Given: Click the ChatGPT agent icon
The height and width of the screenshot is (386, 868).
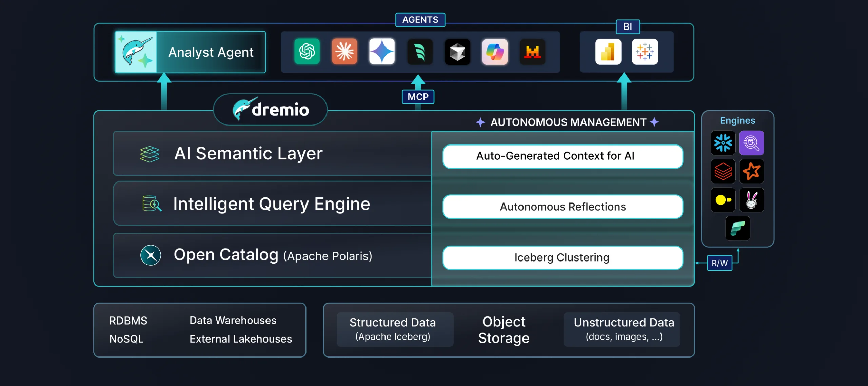Looking at the screenshot, I should (307, 52).
